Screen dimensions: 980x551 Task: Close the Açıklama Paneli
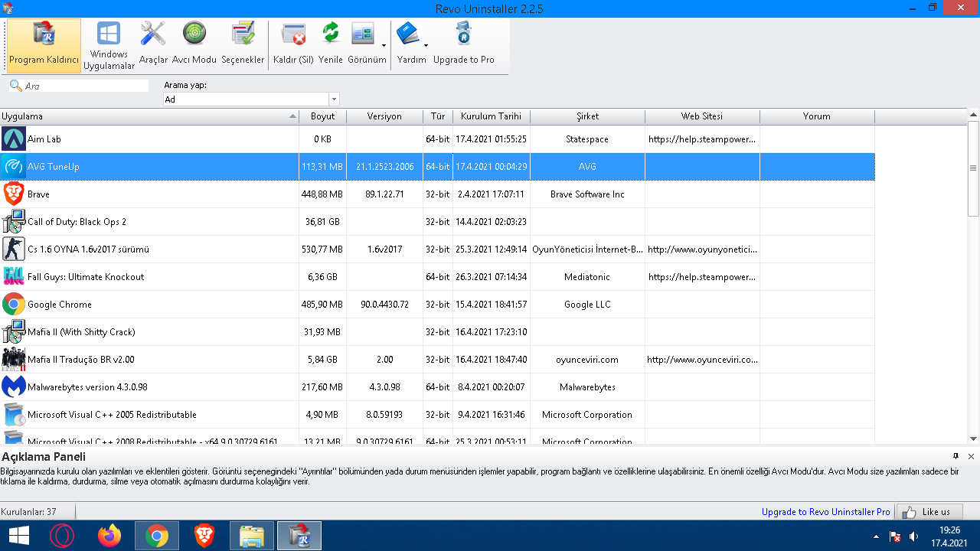coord(971,456)
